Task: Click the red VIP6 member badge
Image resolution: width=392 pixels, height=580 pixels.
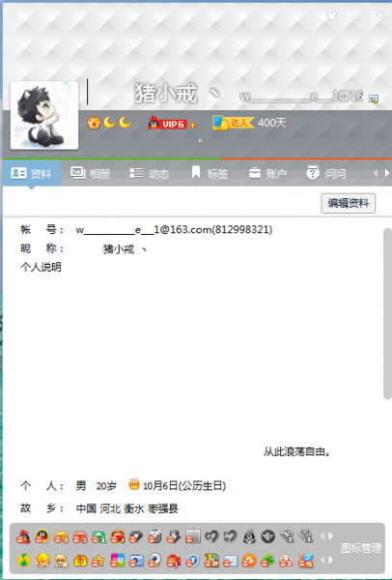Action: (167, 123)
